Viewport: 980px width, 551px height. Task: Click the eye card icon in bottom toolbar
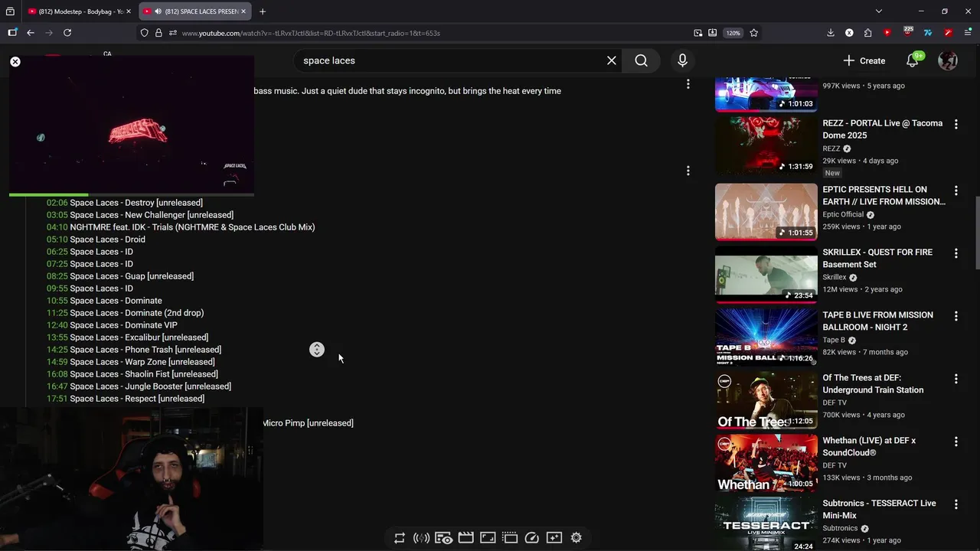(x=443, y=538)
